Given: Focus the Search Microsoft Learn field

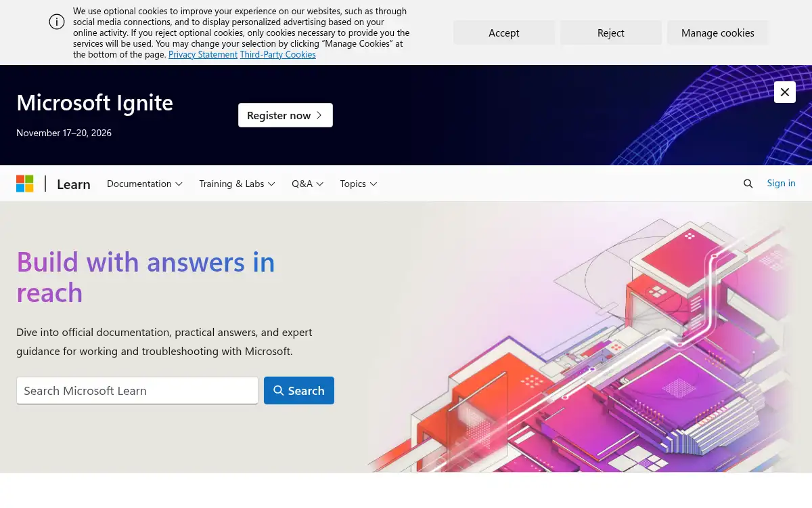Looking at the screenshot, I should (x=137, y=391).
